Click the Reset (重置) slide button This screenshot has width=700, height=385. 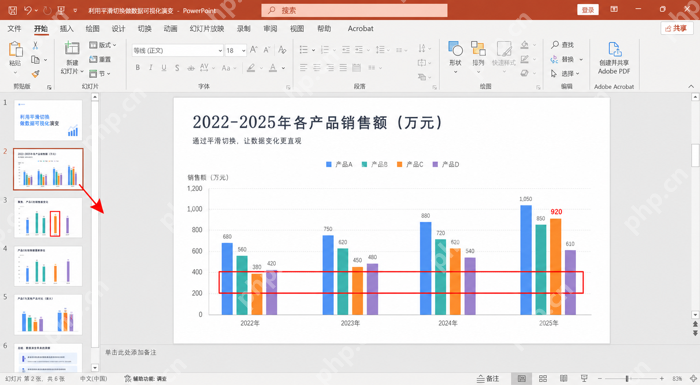click(100, 59)
